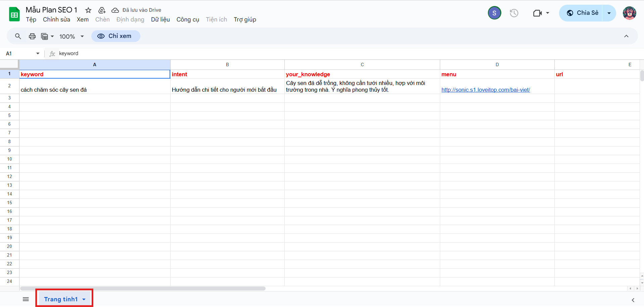Collapse the toolbar with the up chevron
Image resolution: width=644 pixels, height=307 pixels.
click(626, 36)
